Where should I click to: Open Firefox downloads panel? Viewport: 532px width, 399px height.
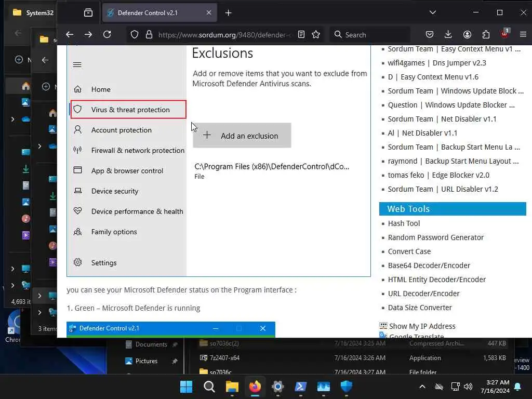(x=448, y=34)
